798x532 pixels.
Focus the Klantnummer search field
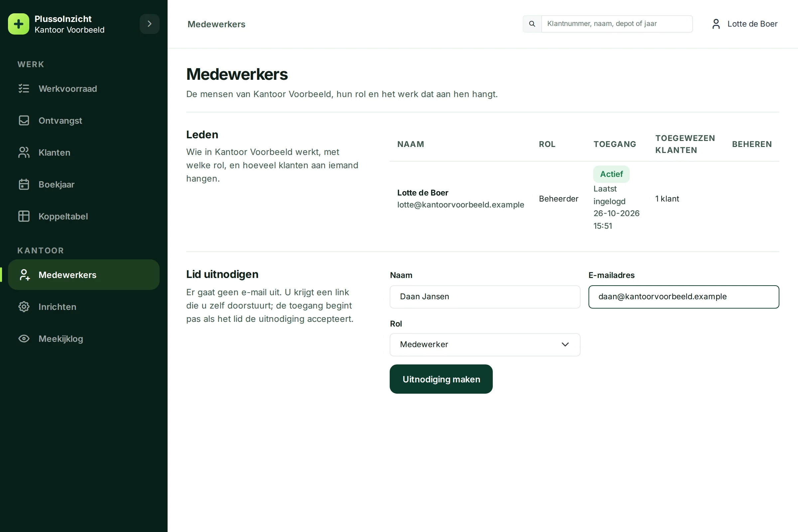[617, 24]
